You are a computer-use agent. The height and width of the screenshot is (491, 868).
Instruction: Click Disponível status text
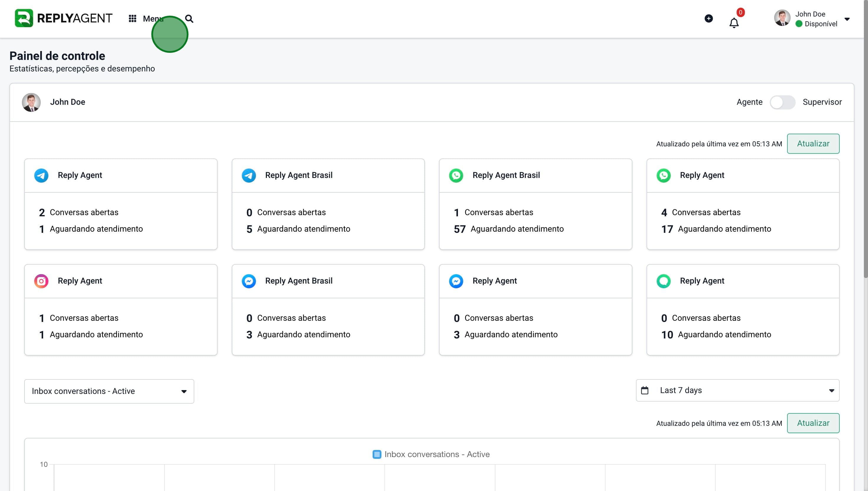(x=821, y=24)
